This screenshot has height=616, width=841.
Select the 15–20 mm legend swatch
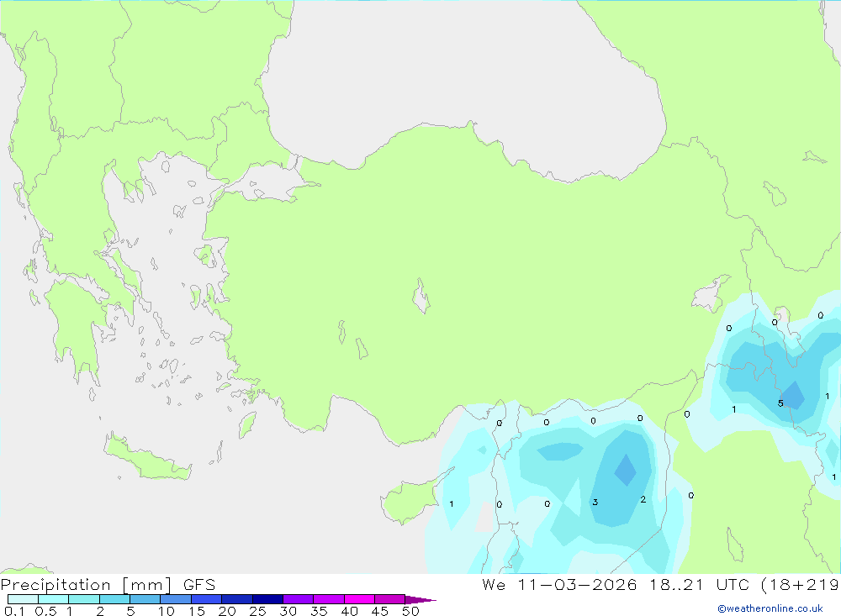point(207,599)
